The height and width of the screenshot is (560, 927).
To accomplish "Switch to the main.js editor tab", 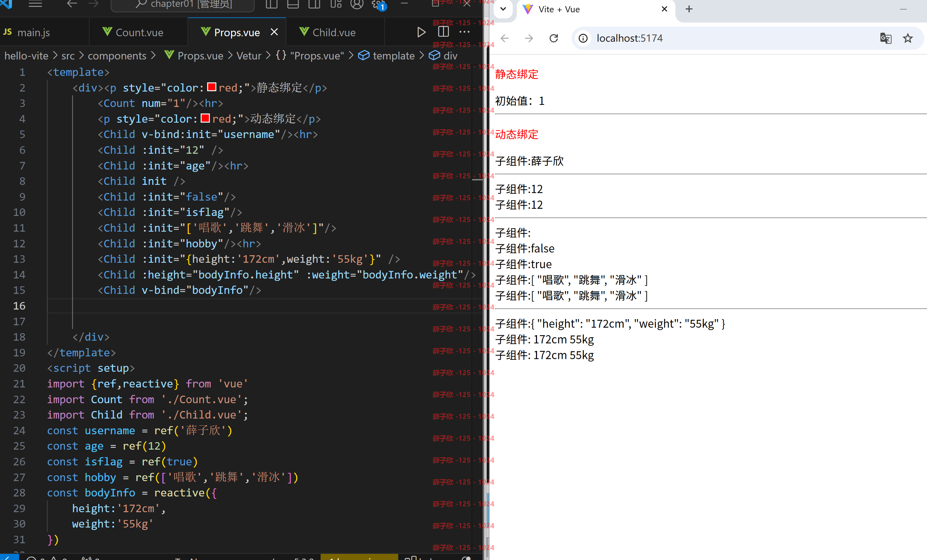I will [44, 32].
